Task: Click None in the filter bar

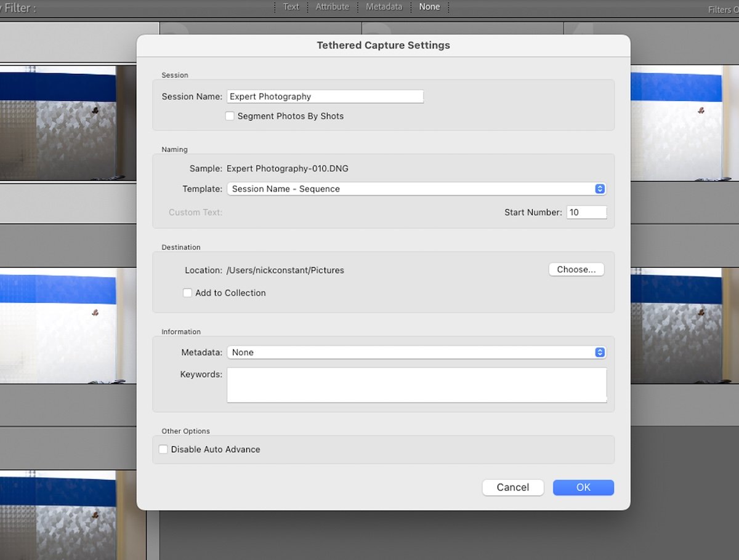Action: [429, 7]
